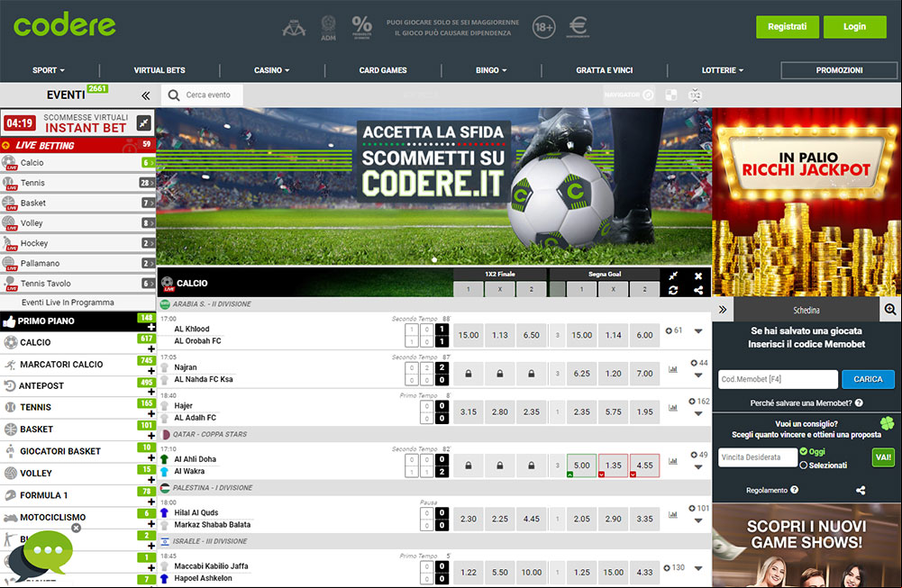This screenshot has height=588, width=902.
Task: Click the Login button
Action: 855,26
